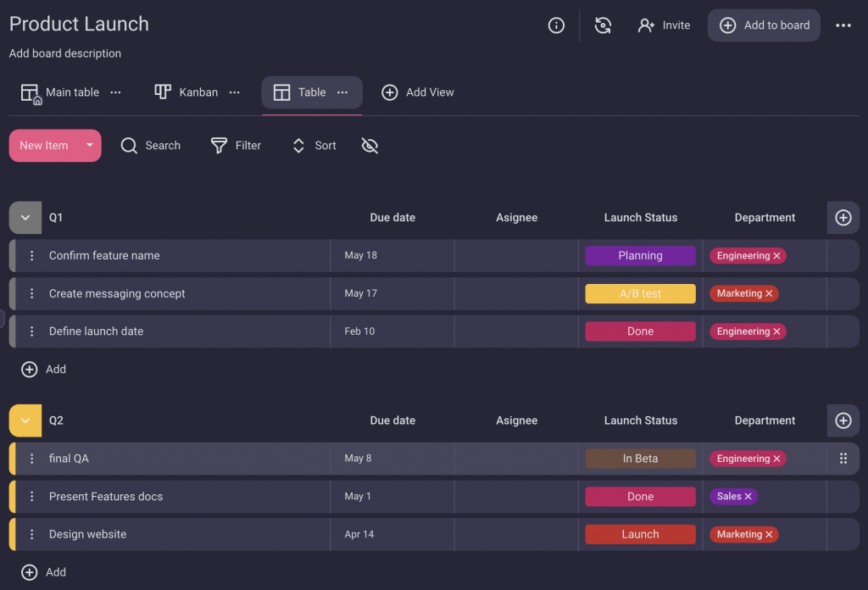Screen dimensions: 868x590
Task: Collapse the Q1 group
Action: [25, 218]
